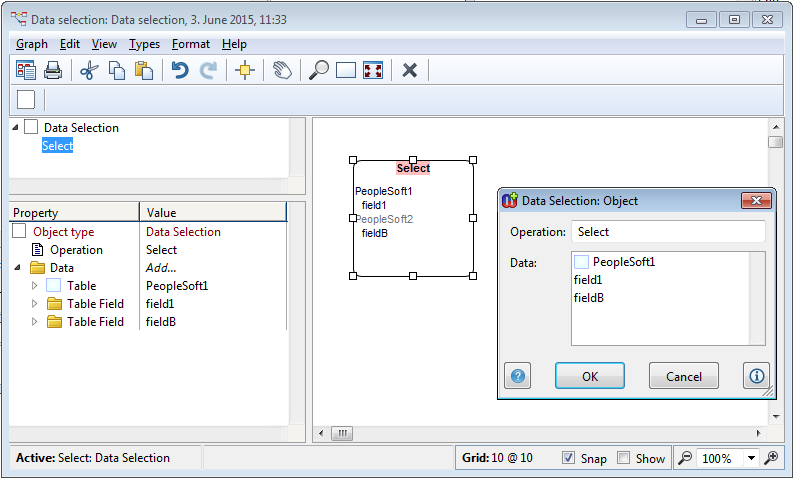Viewport: 793px width, 478px height.
Task: Expand the Table PeopleSoft1 property row
Action: point(35,286)
